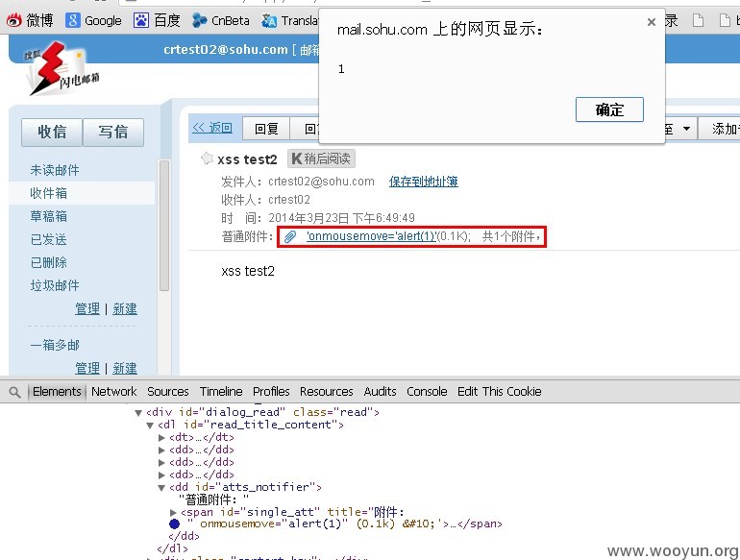740x560 pixels.
Task: Open the Weibo bookmark icon
Action: [14, 20]
